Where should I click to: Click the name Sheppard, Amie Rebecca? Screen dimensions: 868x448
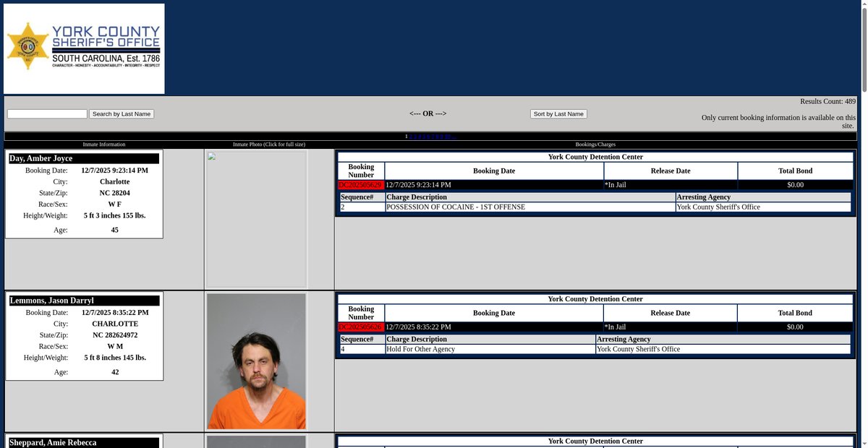pyautogui.click(x=53, y=442)
